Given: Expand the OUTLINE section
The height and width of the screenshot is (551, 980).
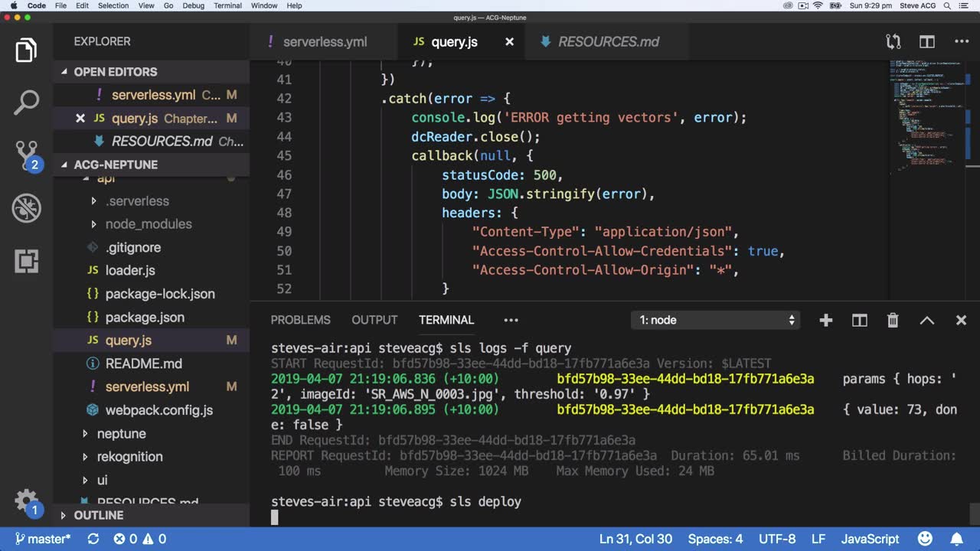Looking at the screenshot, I should [98, 515].
